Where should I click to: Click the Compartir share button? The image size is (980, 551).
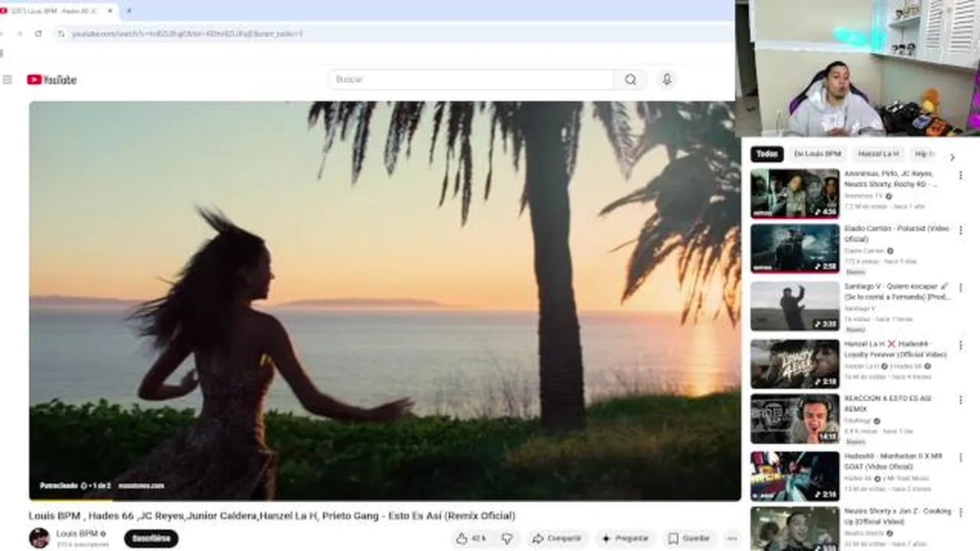click(x=557, y=539)
